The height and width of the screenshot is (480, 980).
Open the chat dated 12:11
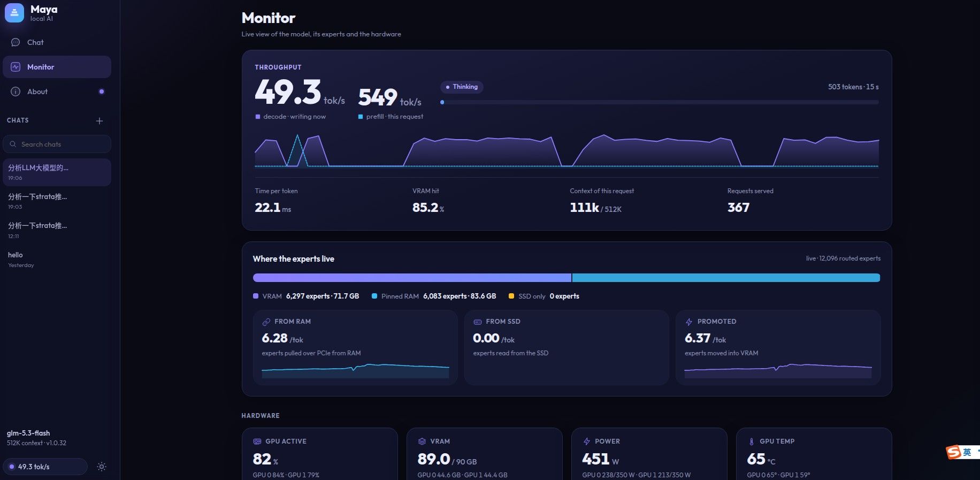[57, 230]
